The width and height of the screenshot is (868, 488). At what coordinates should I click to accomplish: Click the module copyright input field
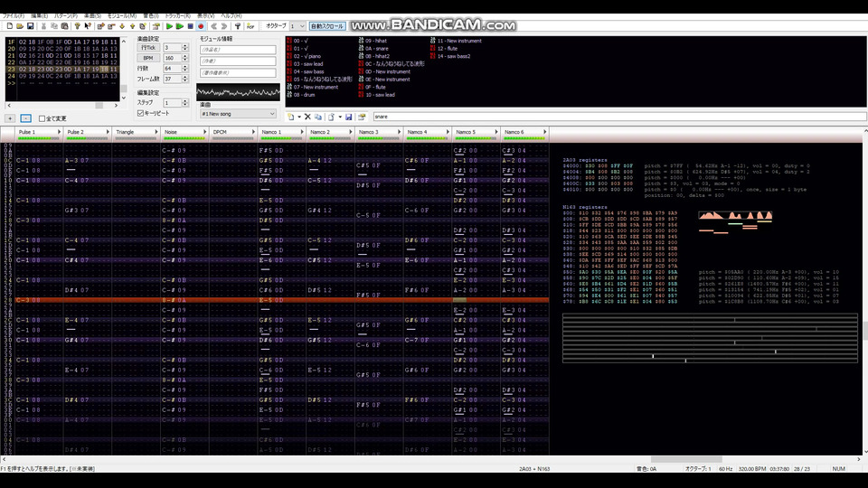pyautogui.click(x=238, y=72)
